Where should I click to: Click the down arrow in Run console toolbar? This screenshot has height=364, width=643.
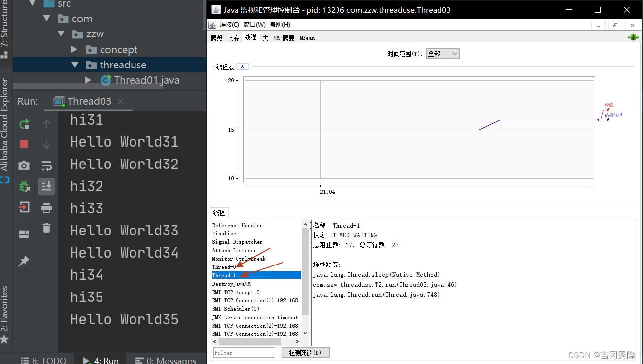pyautogui.click(x=46, y=144)
